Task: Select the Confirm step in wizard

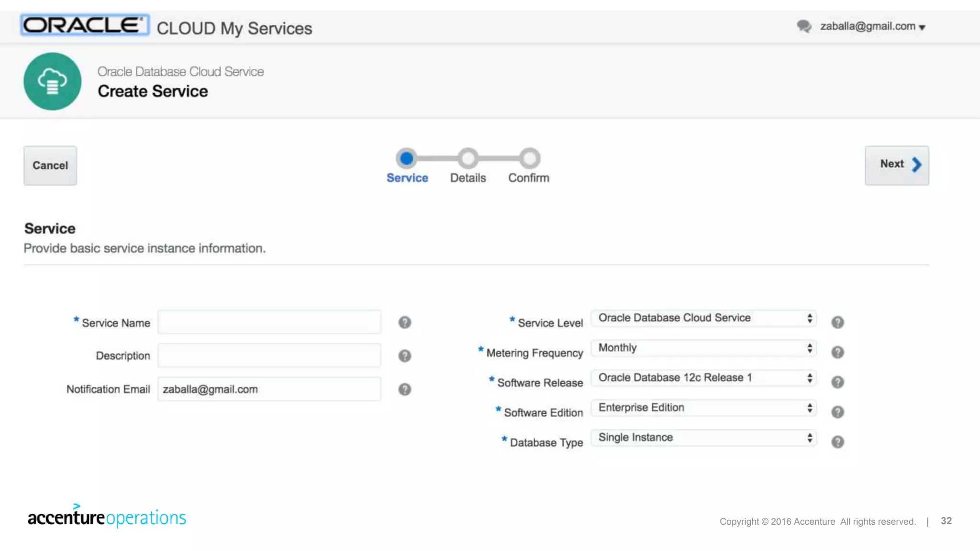Action: click(x=529, y=159)
